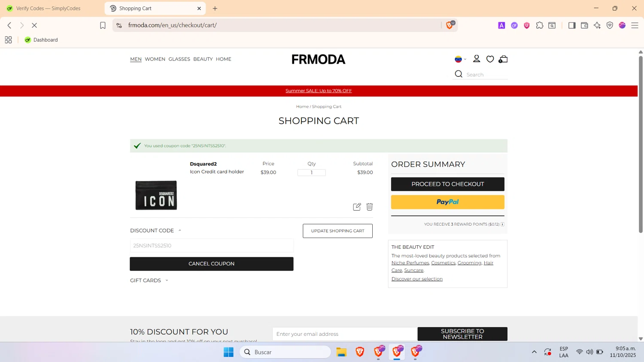This screenshot has height=362, width=644.
Task: Toggle the browser sidebar panel icon
Action: (572, 25)
